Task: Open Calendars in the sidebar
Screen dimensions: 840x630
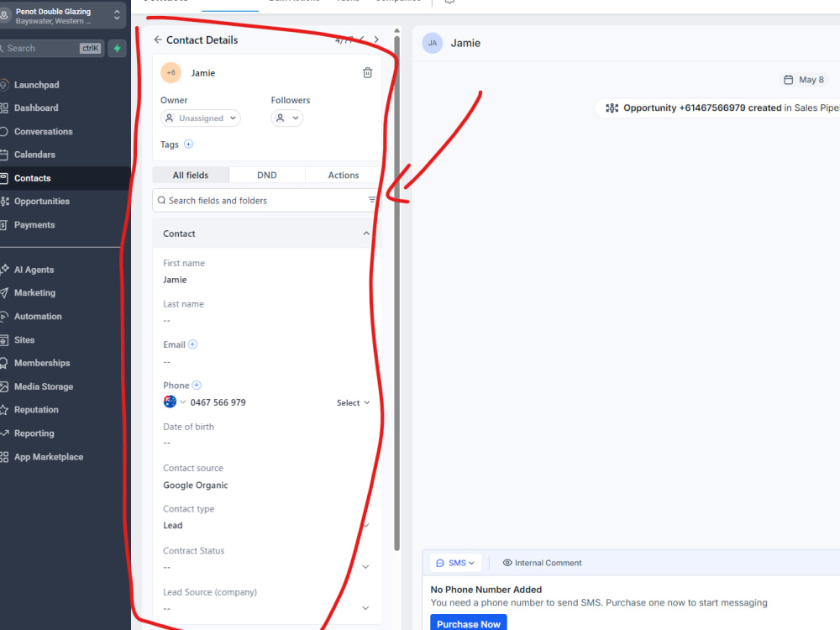Action: (x=34, y=155)
